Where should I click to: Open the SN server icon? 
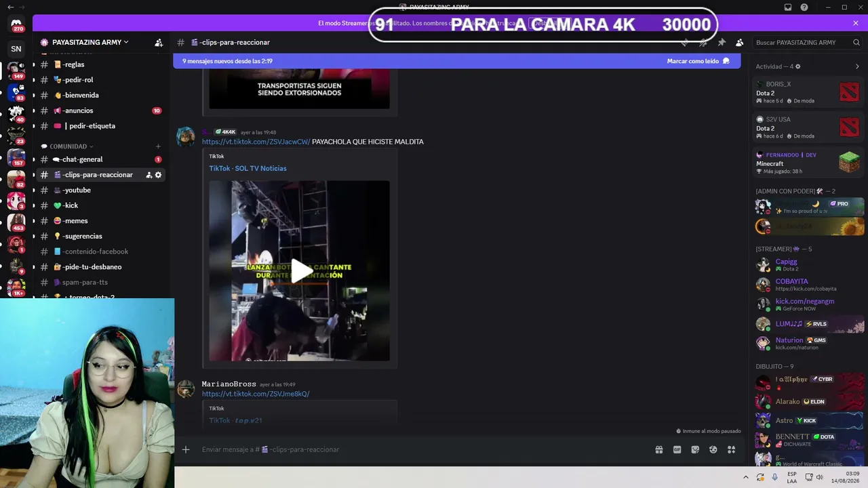(16, 49)
